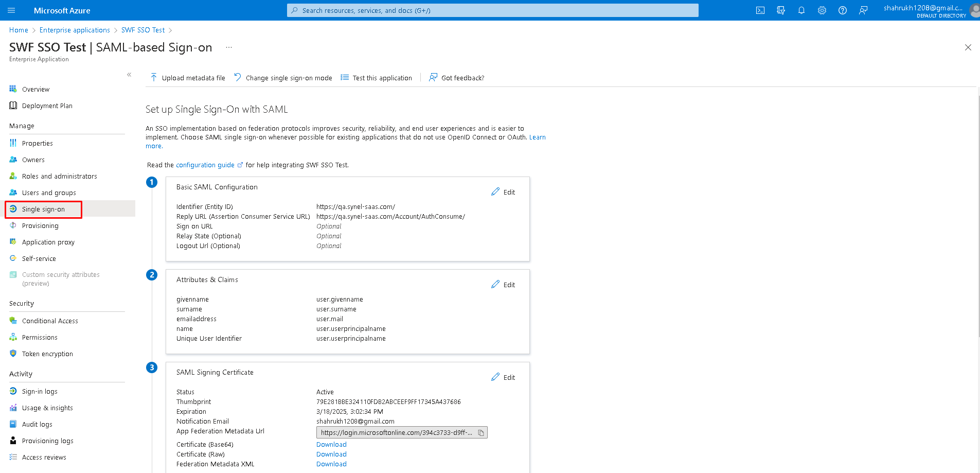Open the account avatar menu
The height and width of the screenshot is (473, 980).
point(974,10)
